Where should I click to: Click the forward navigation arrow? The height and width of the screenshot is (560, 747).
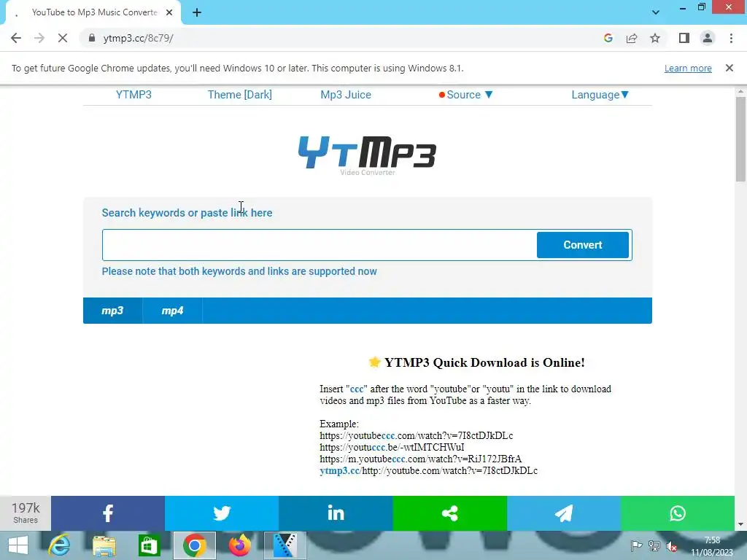[39, 38]
